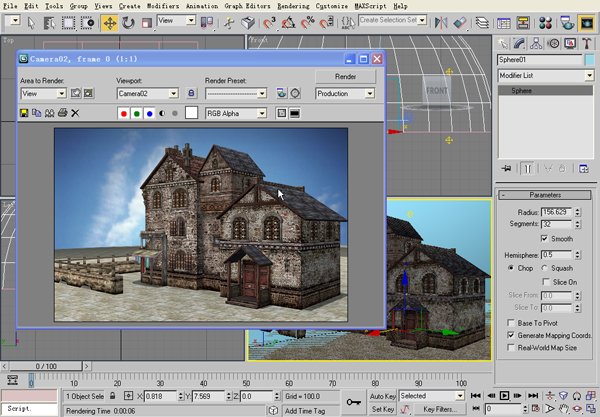
Task: Click the Render button
Action: [x=345, y=76]
